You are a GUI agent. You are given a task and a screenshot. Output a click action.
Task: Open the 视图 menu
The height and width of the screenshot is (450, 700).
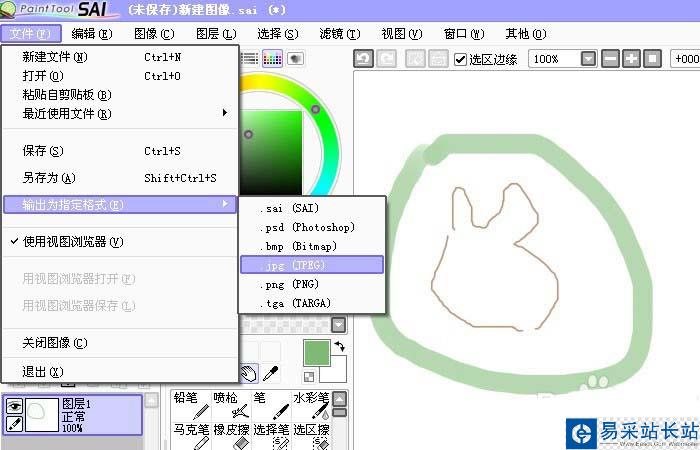(402, 34)
